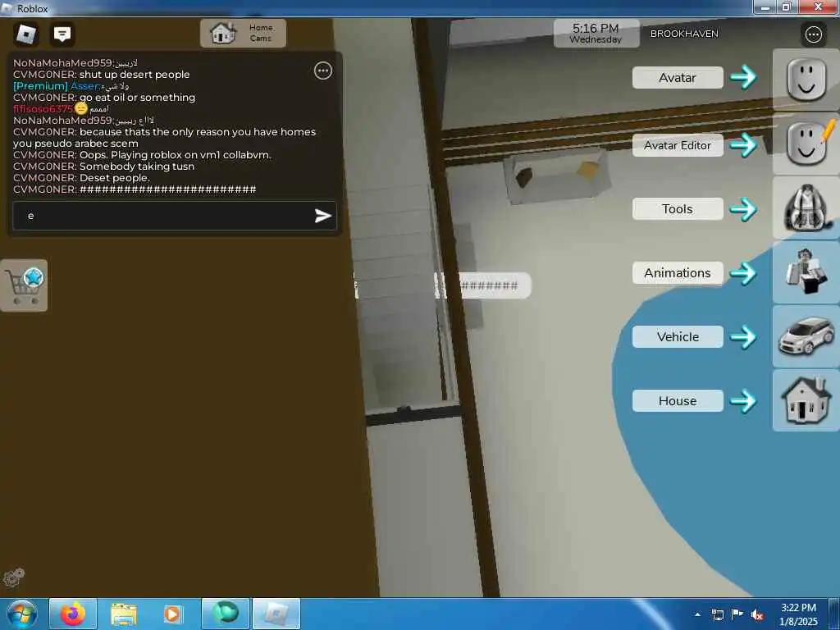Send the chat message arrow
The image size is (840, 630).
(x=322, y=216)
